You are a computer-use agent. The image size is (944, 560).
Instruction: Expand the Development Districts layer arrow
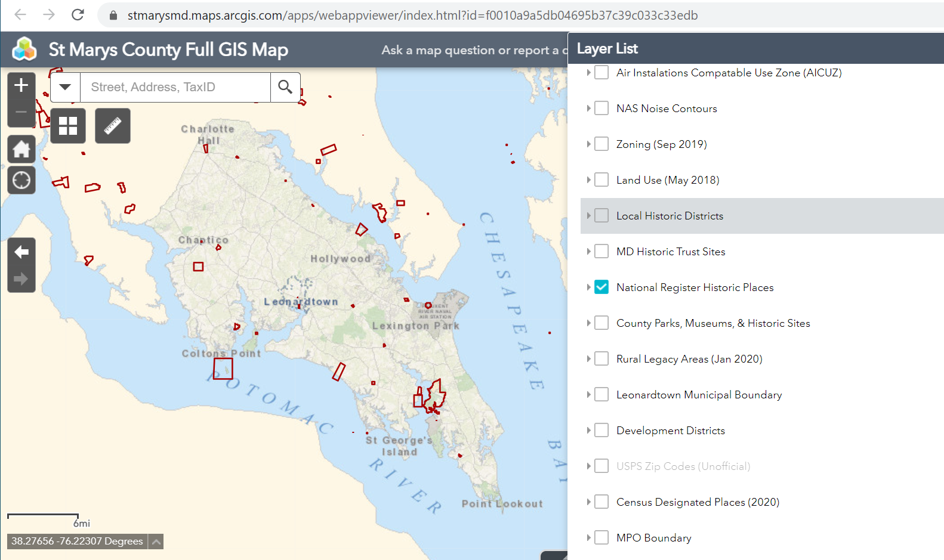(588, 431)
